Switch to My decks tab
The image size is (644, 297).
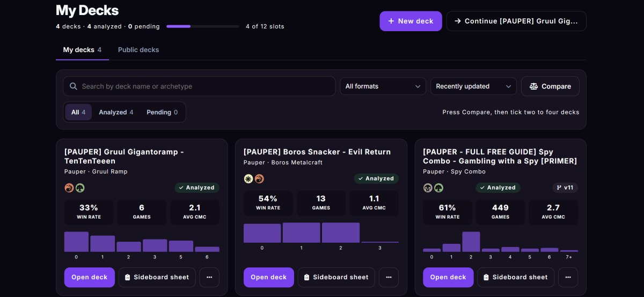[x=82, y=50]
